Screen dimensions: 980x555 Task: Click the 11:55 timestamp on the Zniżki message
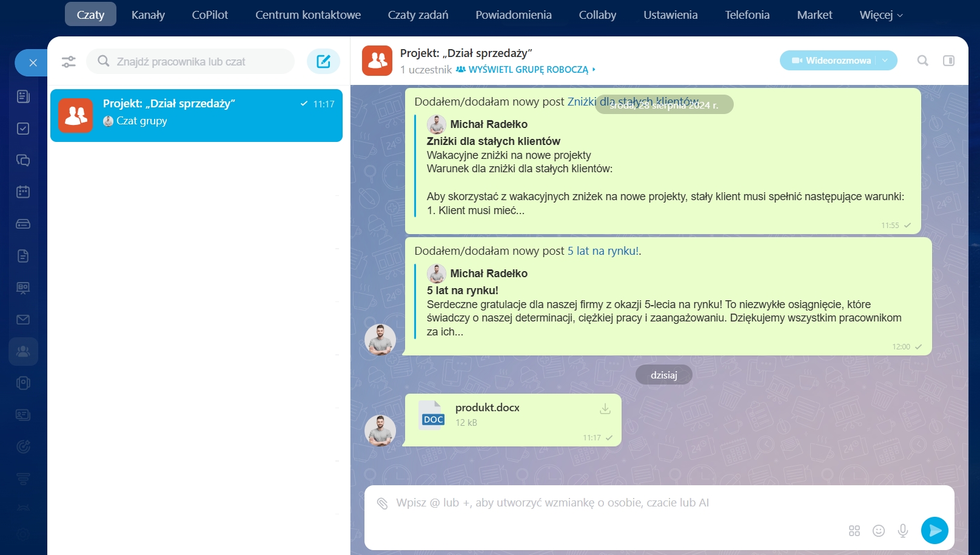pyautogui.click(x=890, y=226)
